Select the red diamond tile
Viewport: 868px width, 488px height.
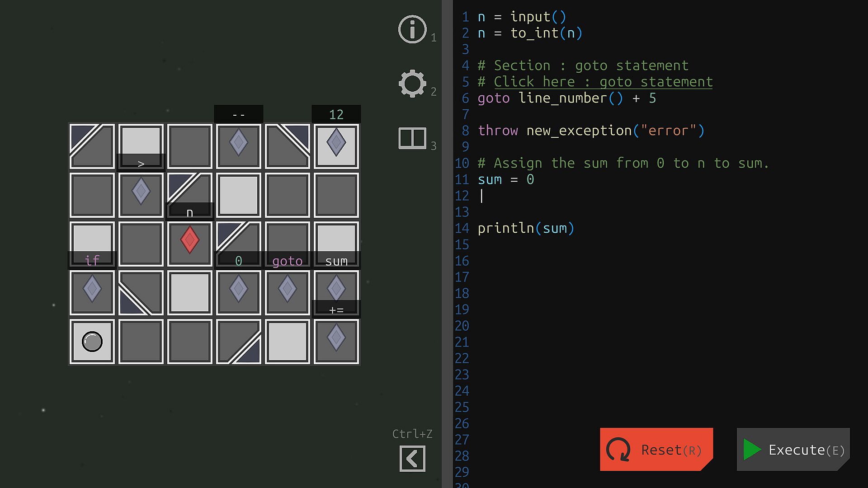pyautogui.click(x=189, y=240)
